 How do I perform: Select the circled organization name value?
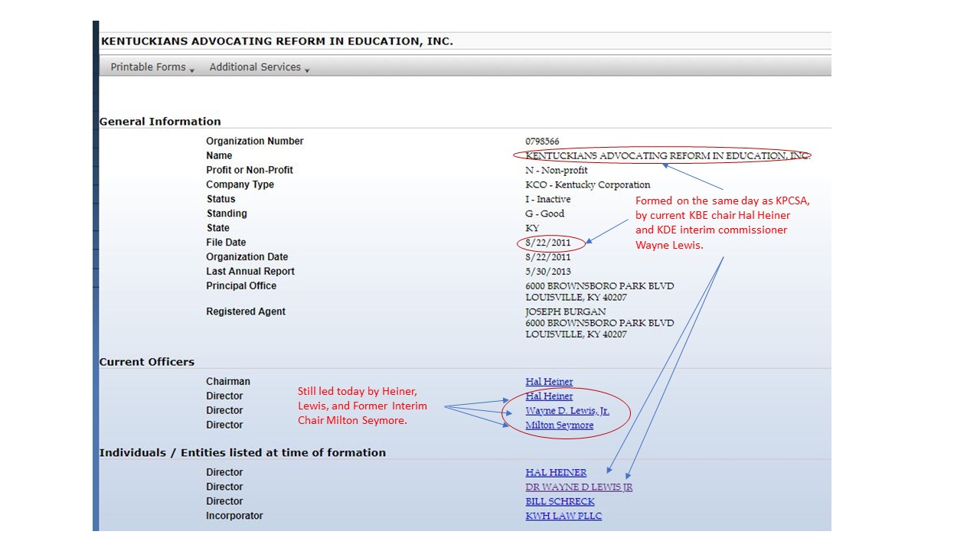coord(668,156)
